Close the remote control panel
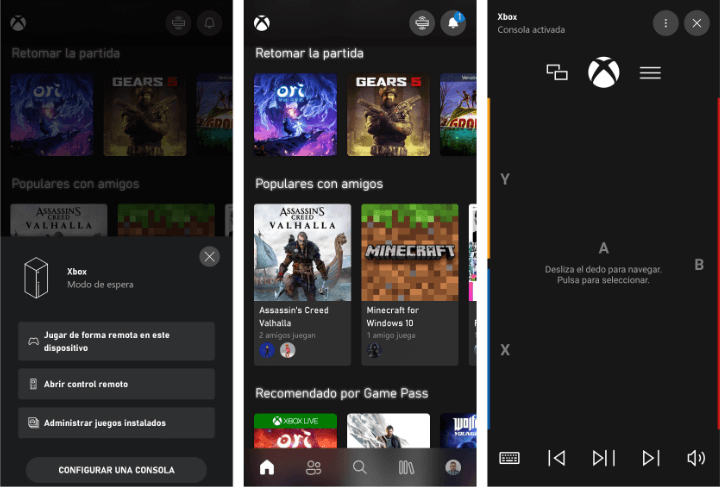The image size is (720, 487). pos(697,22)
